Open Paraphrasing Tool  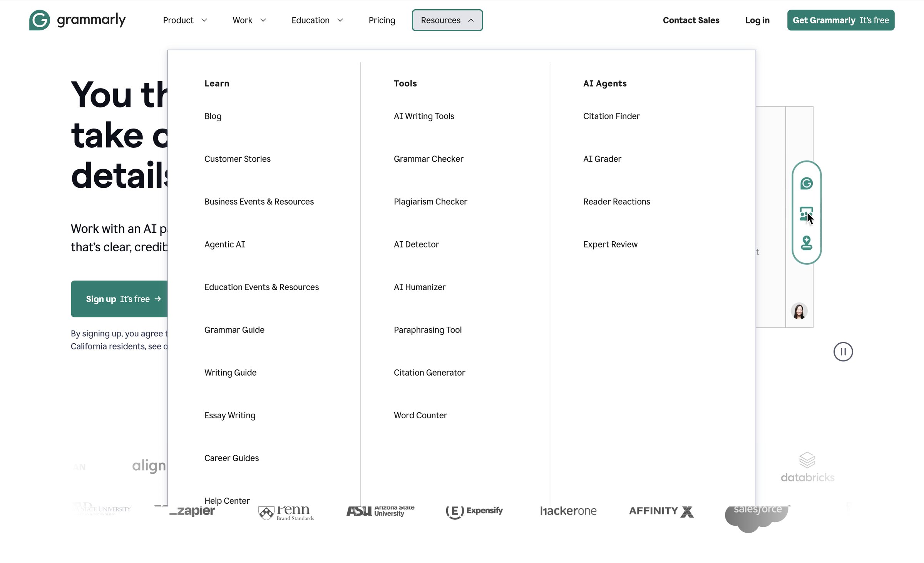coord(428,330)
